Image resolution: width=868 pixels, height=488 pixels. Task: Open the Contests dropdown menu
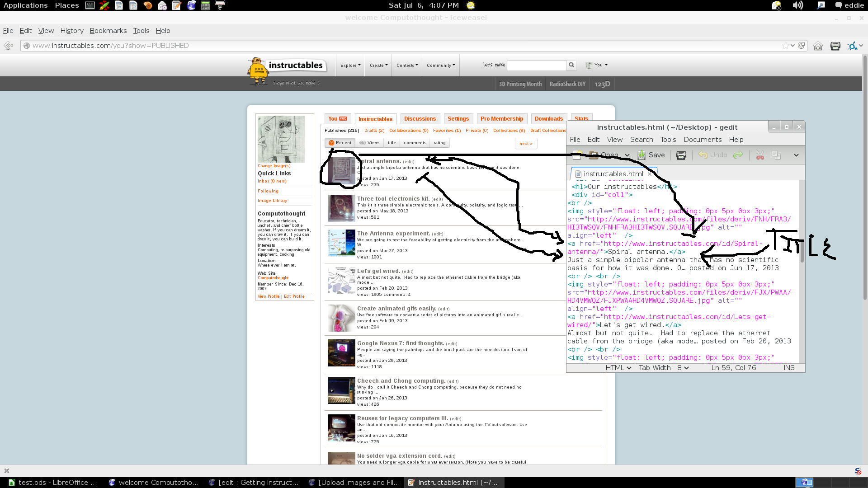coord(407,65)
